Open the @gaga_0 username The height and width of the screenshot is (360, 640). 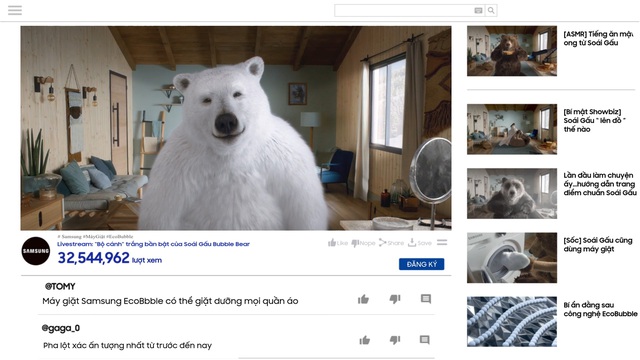coord(60,328)
